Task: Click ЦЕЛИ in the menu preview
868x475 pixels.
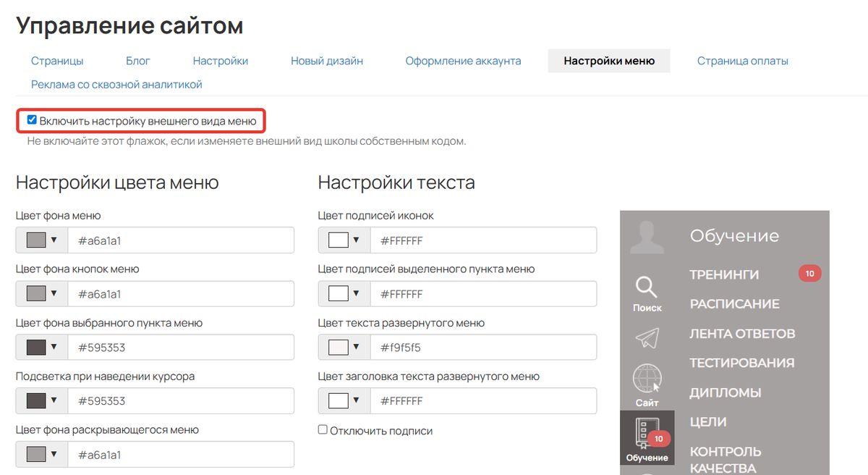Action: pos(708,421)
